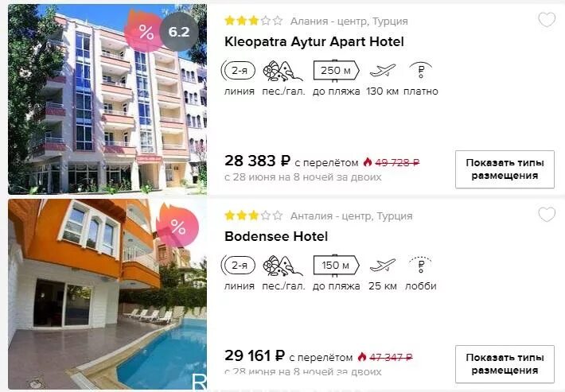This screenshot has width=565, height=392.
Task: Click Kleopatra Aytur sand/pebble beach icon
Action: tap(282, 71)
